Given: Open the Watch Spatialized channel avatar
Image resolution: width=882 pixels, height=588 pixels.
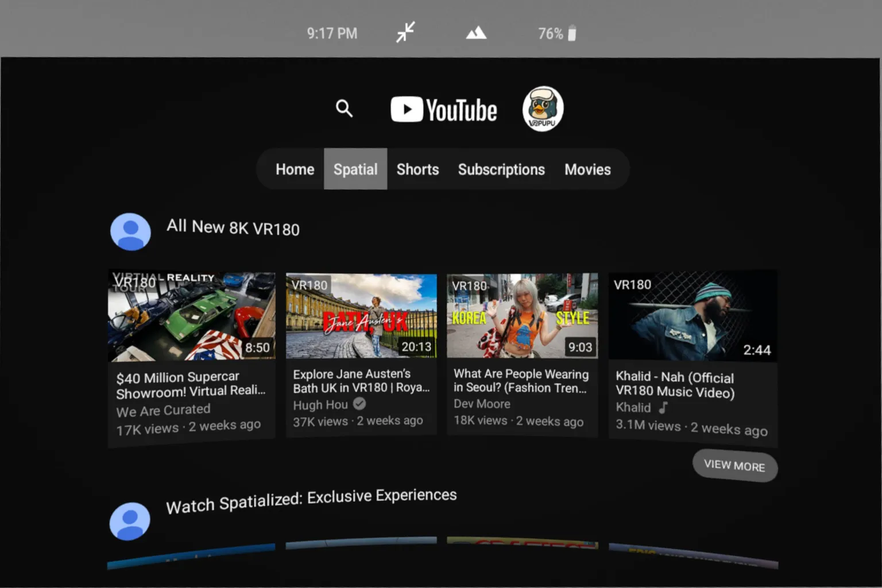Looking at the screenshot, I should click(130, 521).
